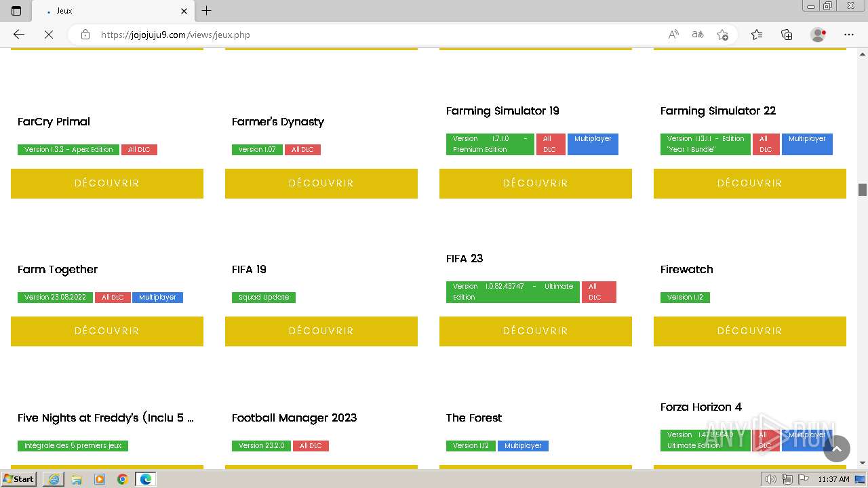This screenshot has height=488, width=868.
Task: Open the system volume control
Action: [771, 479]
